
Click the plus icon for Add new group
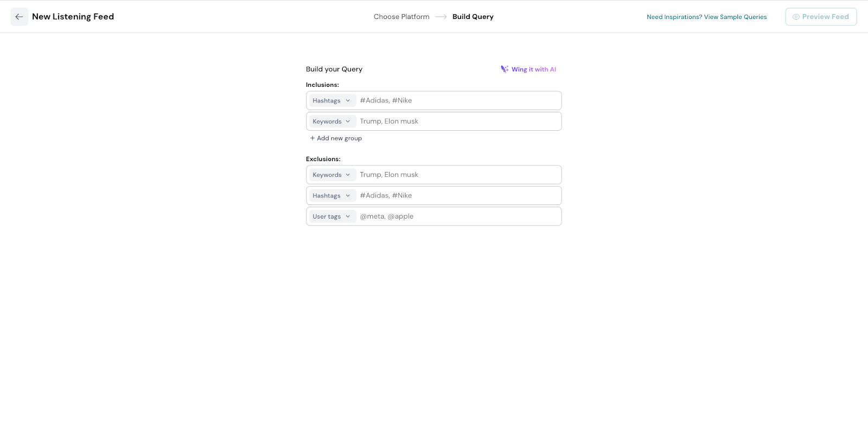pyautogui.click(x=312, y=138)
